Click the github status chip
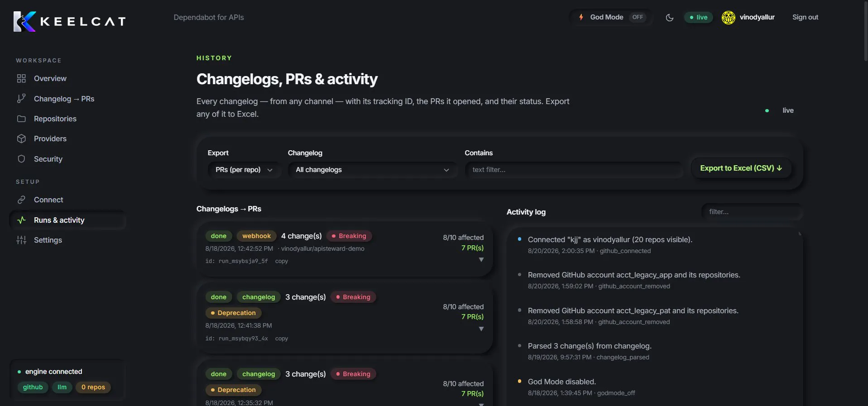Viewport: 868px width, 406px height. (x=33, y=387)
